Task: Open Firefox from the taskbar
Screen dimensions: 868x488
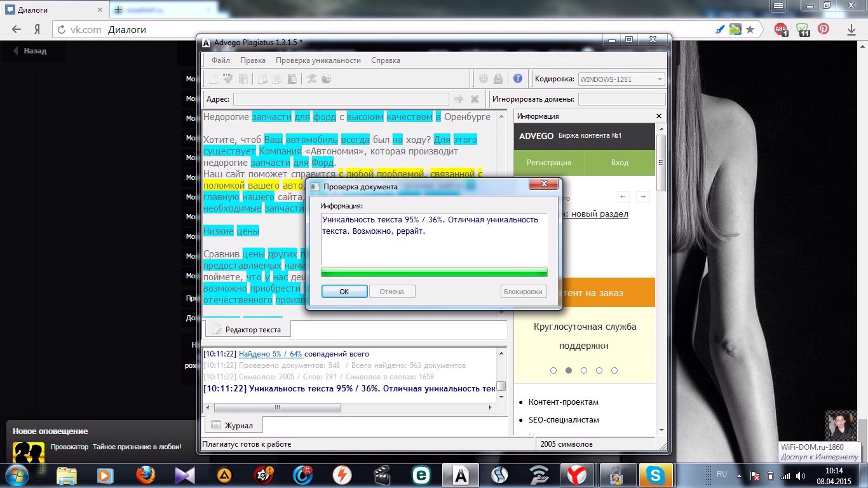Action: click(145, 475)
